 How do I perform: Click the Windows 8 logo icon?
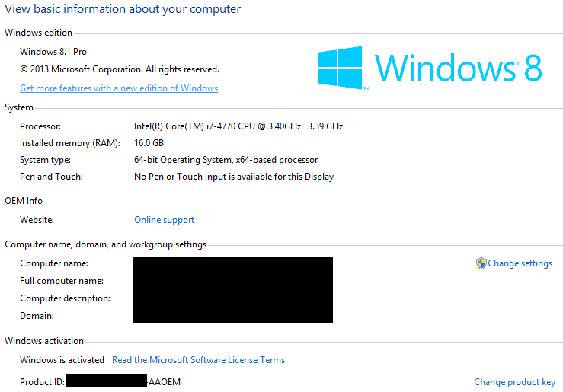[340, 68]
